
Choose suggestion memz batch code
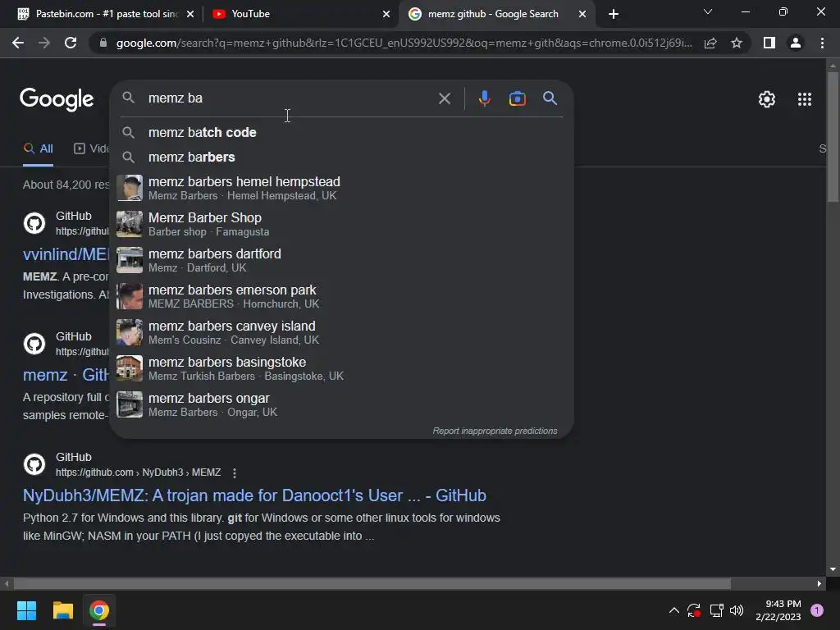tap(342, 132)
